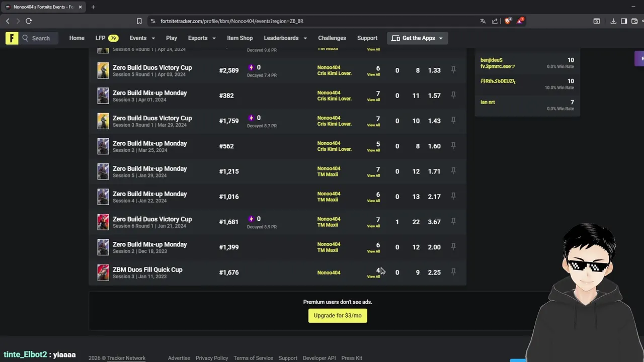Pin the Mix-up Monday Dec 18 event
Image resolution: width=644 pixels, height=362 pixels.
tap(453, 247)
